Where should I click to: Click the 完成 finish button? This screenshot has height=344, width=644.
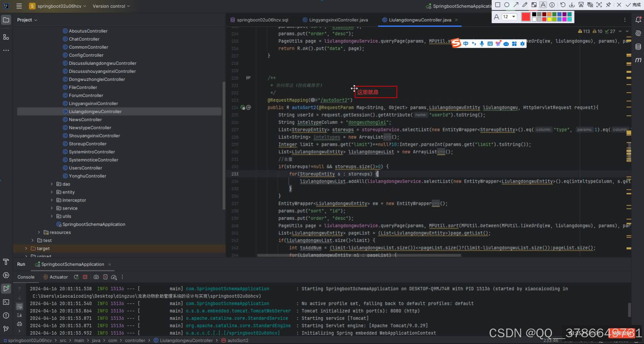tap(633, 5)
